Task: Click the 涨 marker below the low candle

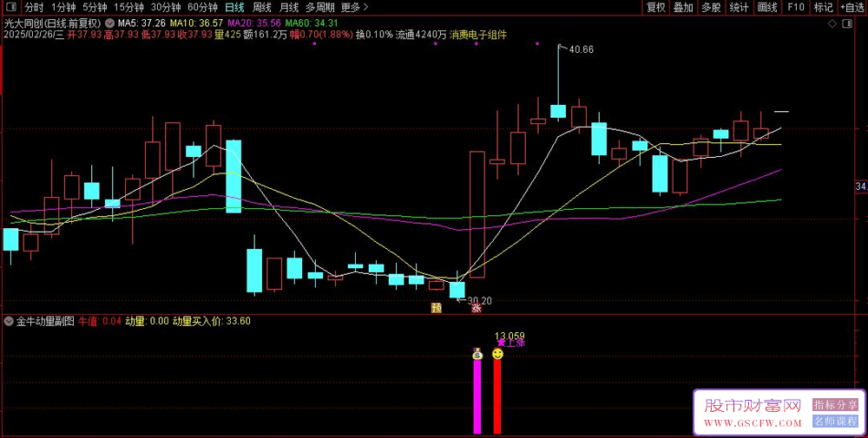Action: (x=476, y=308)
